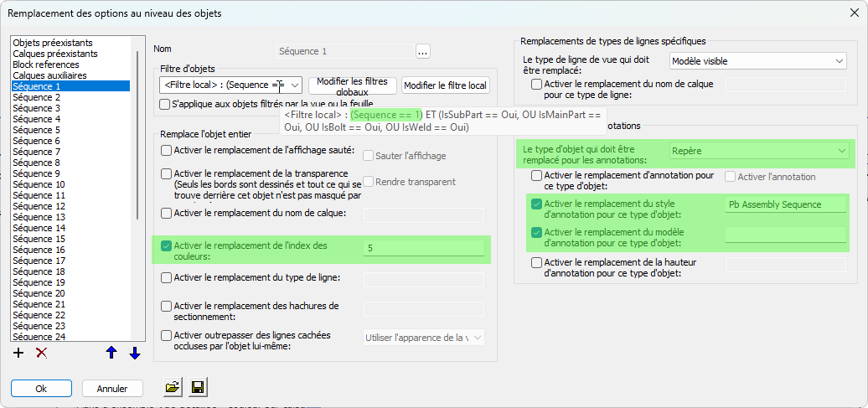Click the red X delete icon

(40, 353)
